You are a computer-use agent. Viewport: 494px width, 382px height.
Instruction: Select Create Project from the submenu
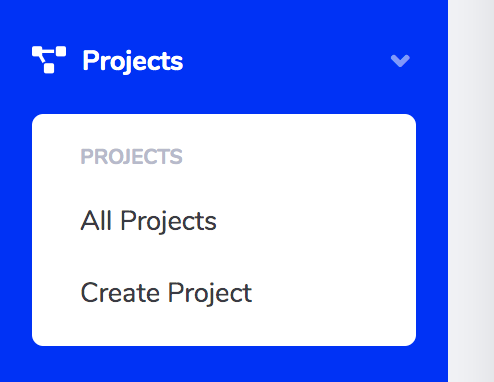pyautogui.click(x=166, y=293)
